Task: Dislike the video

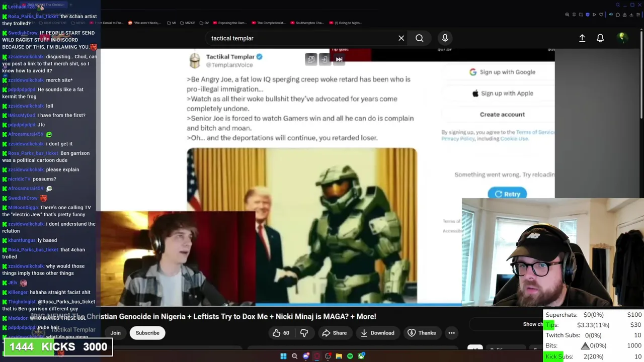Action: [304, 333]
